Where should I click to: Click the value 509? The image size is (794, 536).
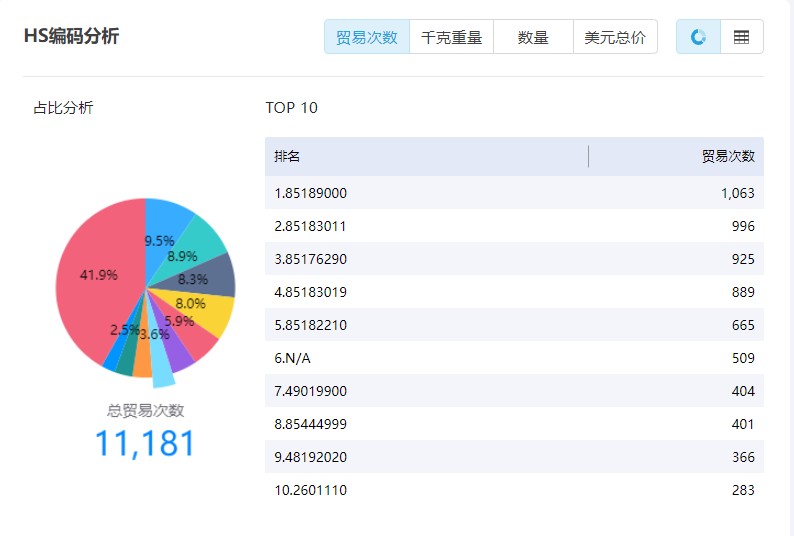[743, 358]
